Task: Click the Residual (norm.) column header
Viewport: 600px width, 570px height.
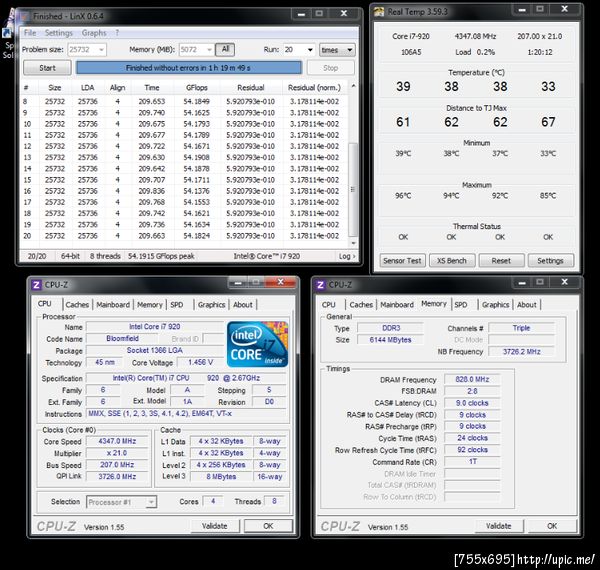Action: click(314, 88)
